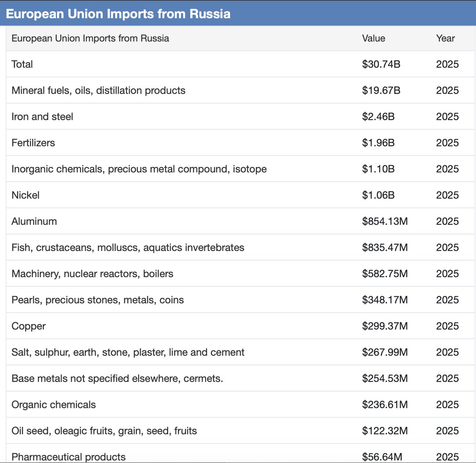Open the Organic chemicals category

click(54, 405)
